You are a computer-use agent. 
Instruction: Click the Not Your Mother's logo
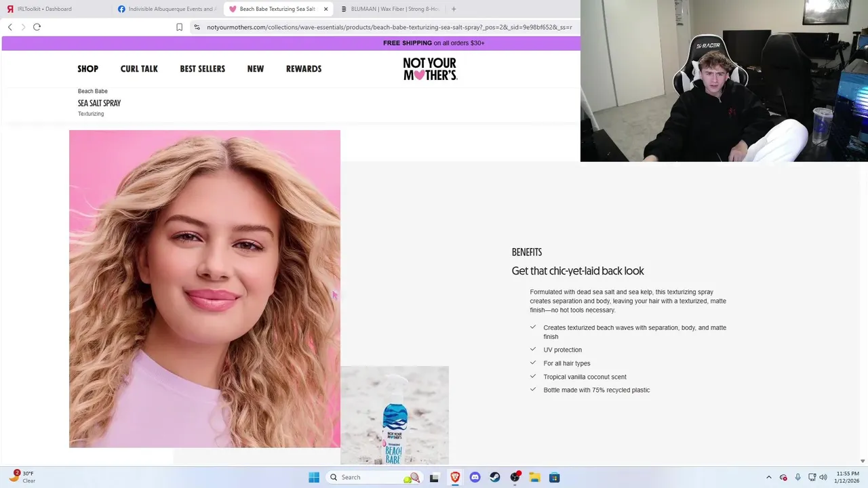coord(430,68)
